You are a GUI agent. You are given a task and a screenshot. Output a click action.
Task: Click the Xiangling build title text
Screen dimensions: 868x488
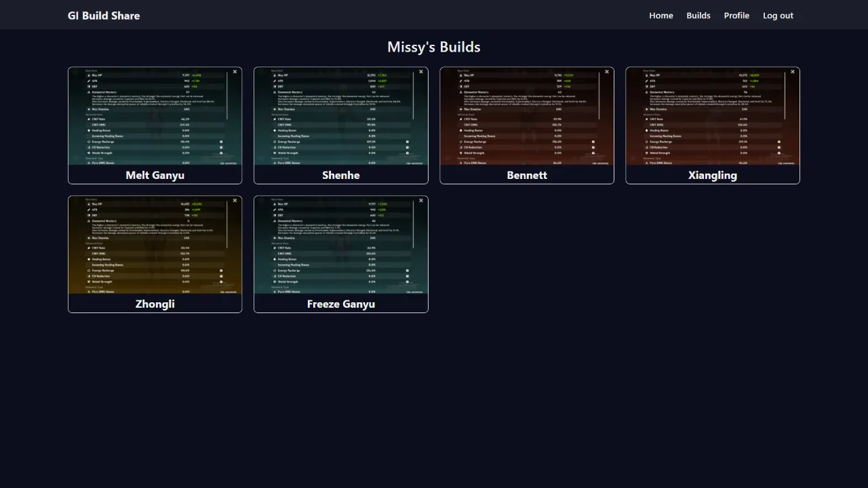click(x=712, y=175)
